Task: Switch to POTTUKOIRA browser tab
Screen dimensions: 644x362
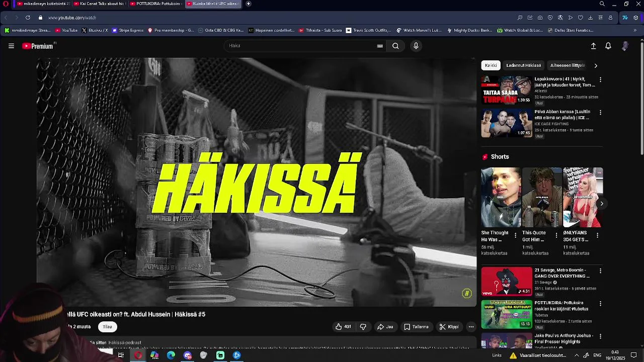Action: point(155,4)
